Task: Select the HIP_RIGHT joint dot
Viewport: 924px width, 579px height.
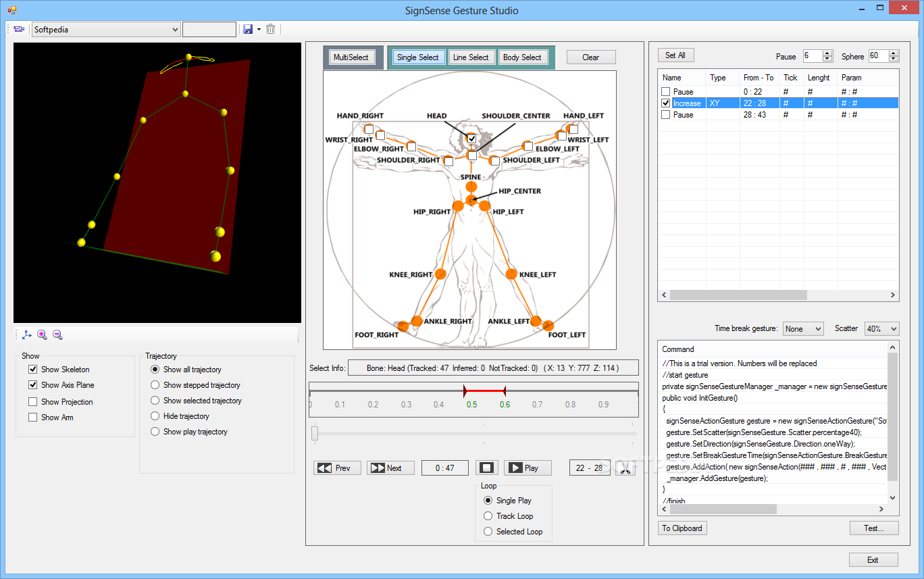Action: [458, 206]
